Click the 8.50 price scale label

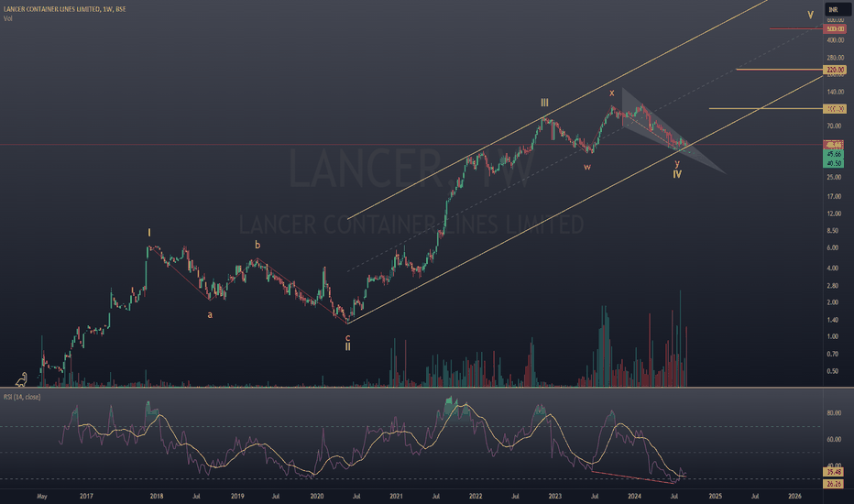(833, 231)
